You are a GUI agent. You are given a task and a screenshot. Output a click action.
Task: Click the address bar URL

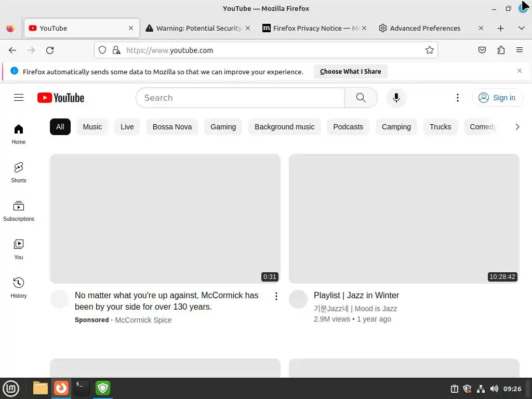coord(170,50)
